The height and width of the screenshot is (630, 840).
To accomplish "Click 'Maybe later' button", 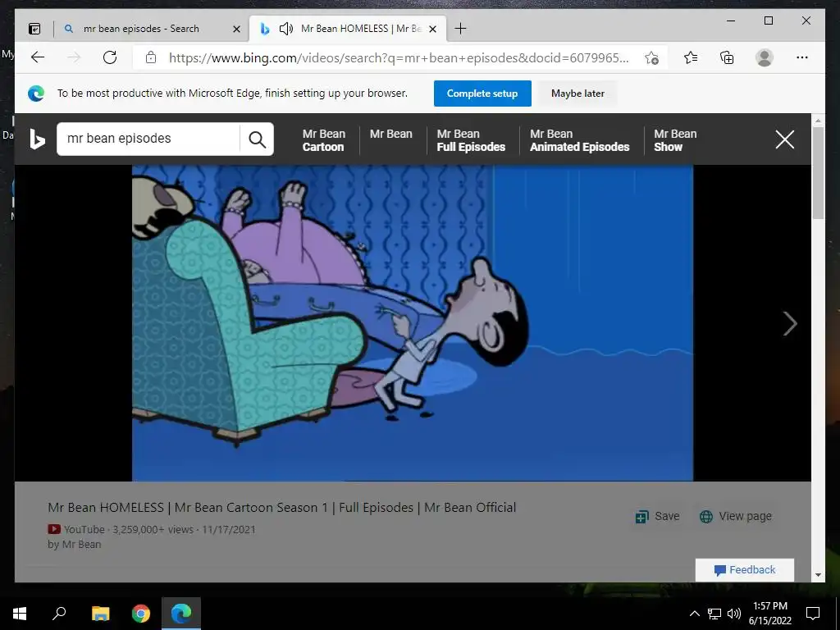I will point(577,94).
